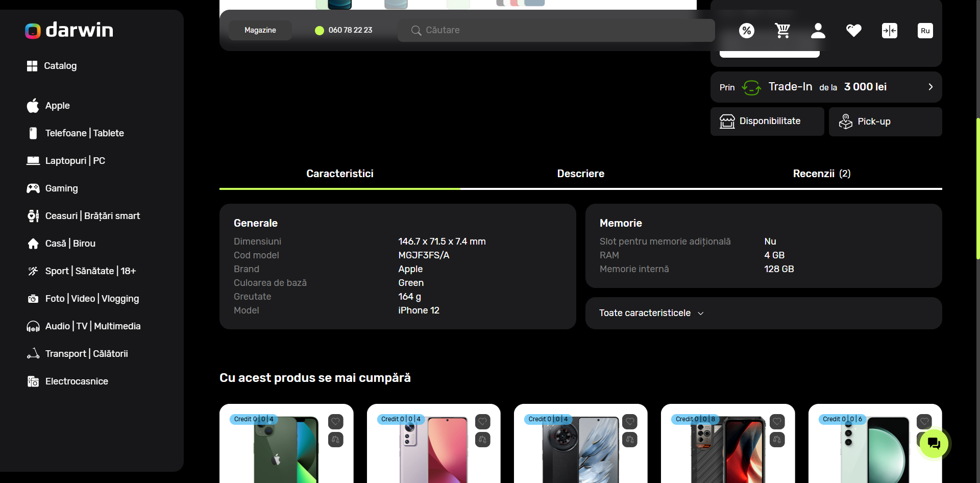Viewport: 980px width, 483px height.
Task: Click the Trade-In 3 000 lei banner
Action: pos(826,87)
